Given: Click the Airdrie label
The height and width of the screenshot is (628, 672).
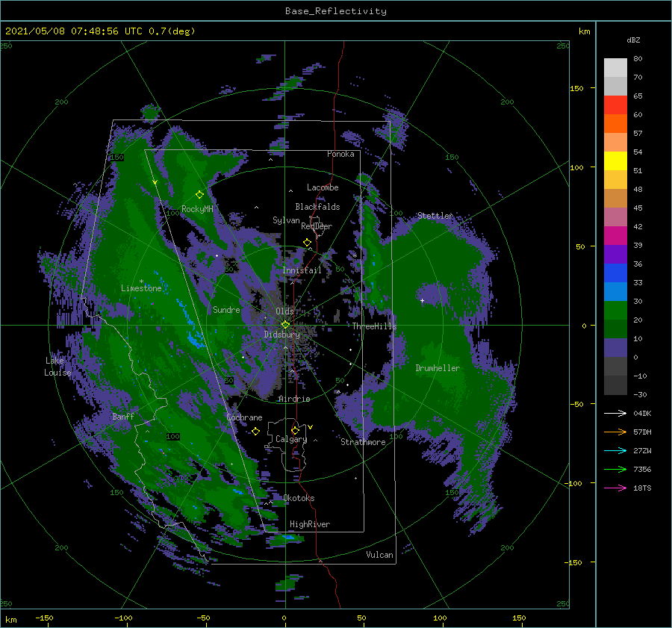Looking at the screenshot, I should pyautogui.click(x=294, y=399).
